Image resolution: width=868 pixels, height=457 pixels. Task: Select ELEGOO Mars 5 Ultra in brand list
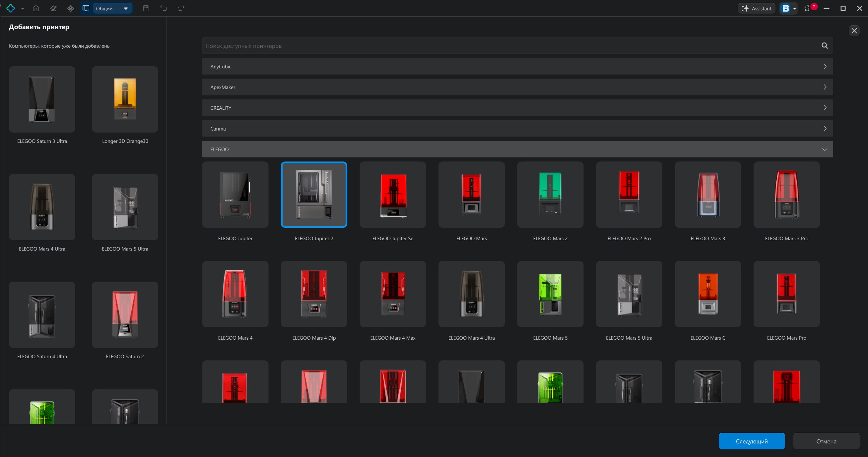point(629,294)
